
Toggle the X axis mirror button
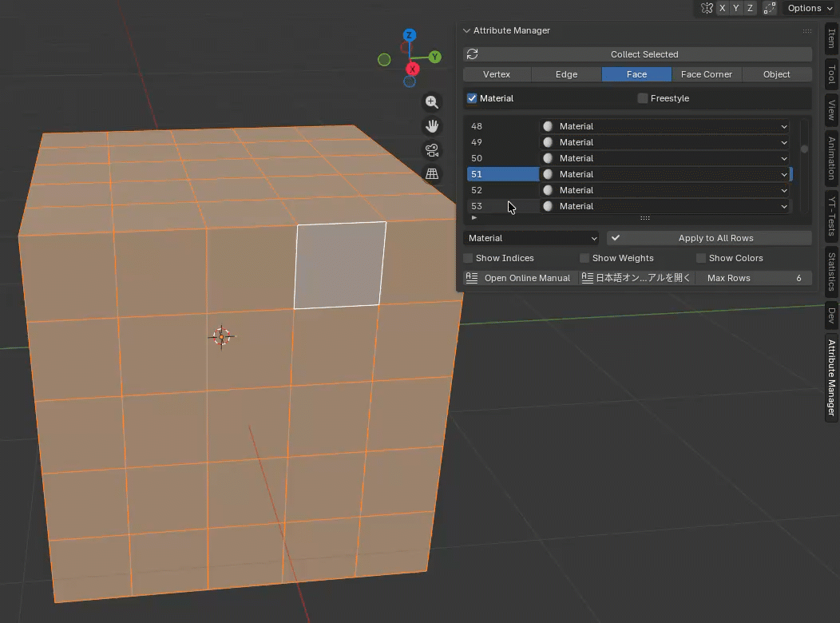(x=722, y=8)
